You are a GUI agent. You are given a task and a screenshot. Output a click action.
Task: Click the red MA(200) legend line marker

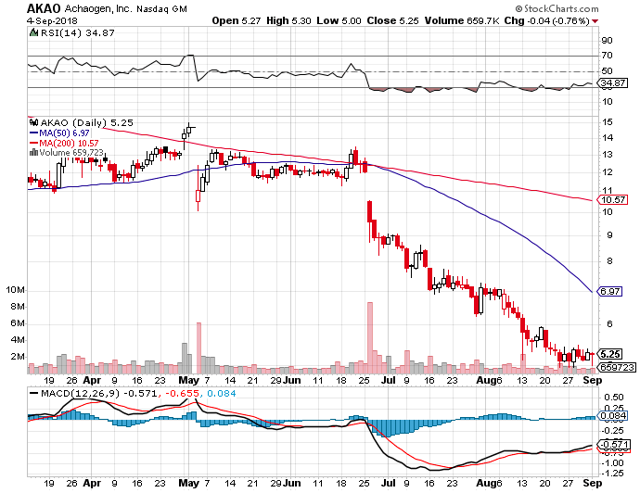tap(34, 143)
